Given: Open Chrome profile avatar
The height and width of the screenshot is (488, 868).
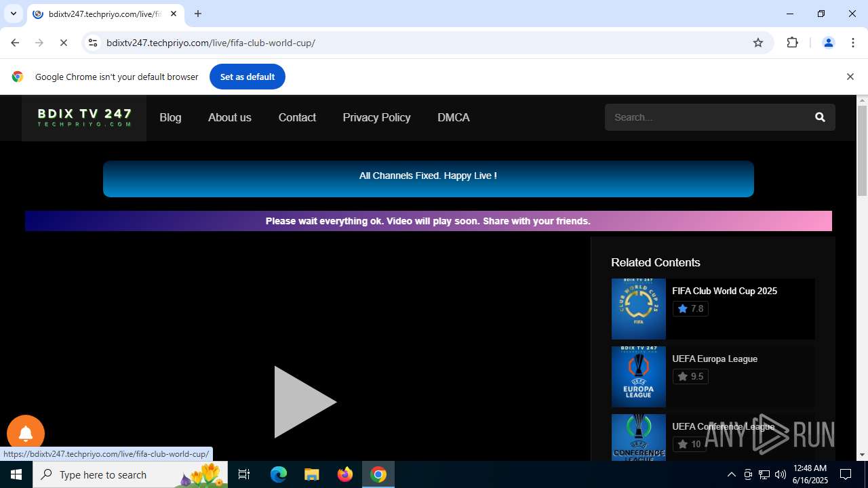Looking at the screenshot, I should (x=828, y=43).
